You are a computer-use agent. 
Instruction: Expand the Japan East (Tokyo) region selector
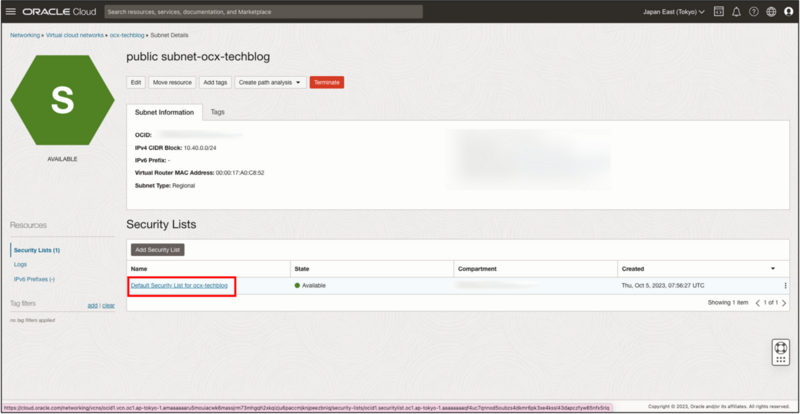(x=673, y=11)
